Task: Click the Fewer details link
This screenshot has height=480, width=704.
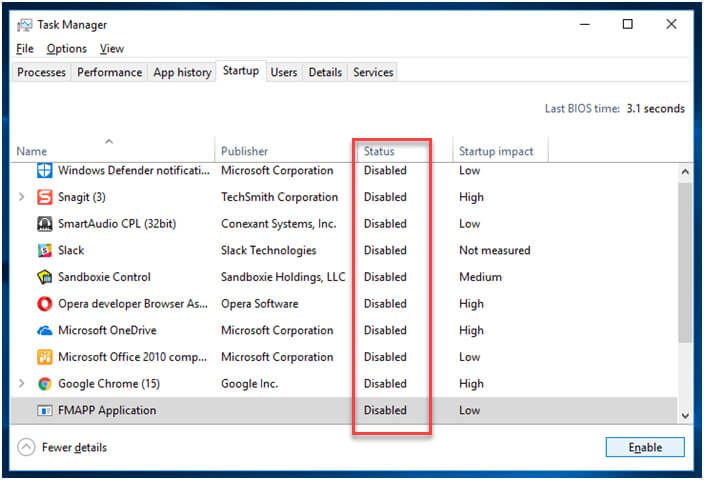Action: (x=74, y=447)
